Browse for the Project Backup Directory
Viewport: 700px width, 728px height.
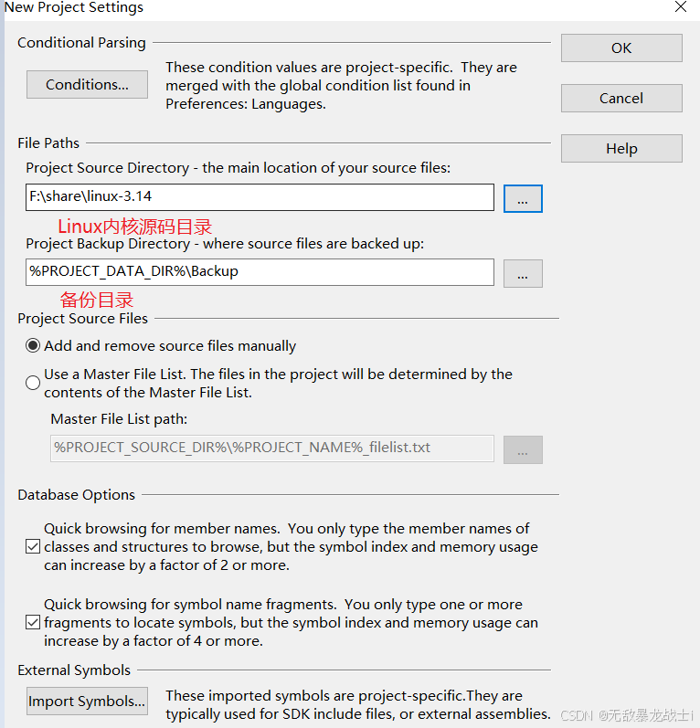coord(523,273)
